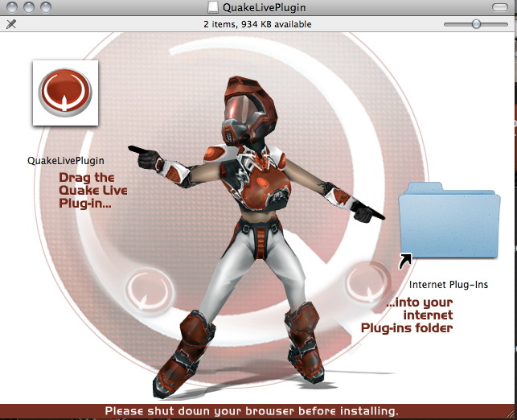Click the QuakeLivePlugin window title text
517x420 pixels.
pos(264,7)
